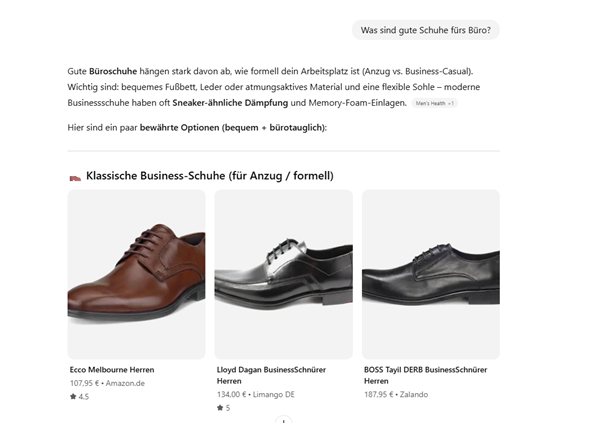The image size is (604, 423).
Task: Click the user message about Büro shoes
Action: [425, 30]
